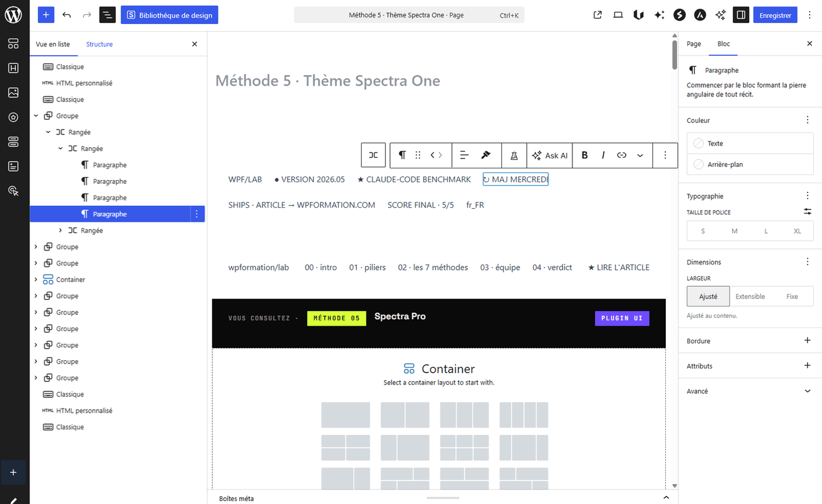The width and height of the screenshot is (822, 504).
Task: Select the Container block in list view
Action: pyautogui.click(x=70, y=280)
